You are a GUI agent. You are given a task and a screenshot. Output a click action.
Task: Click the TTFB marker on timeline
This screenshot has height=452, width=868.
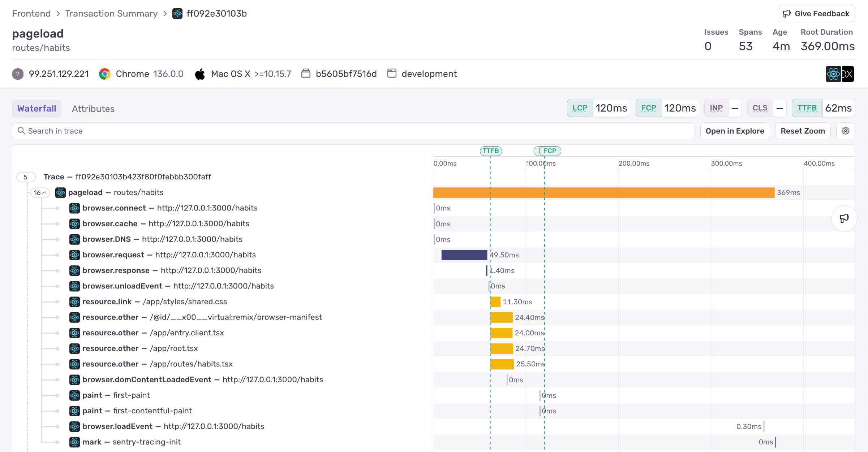491,151
